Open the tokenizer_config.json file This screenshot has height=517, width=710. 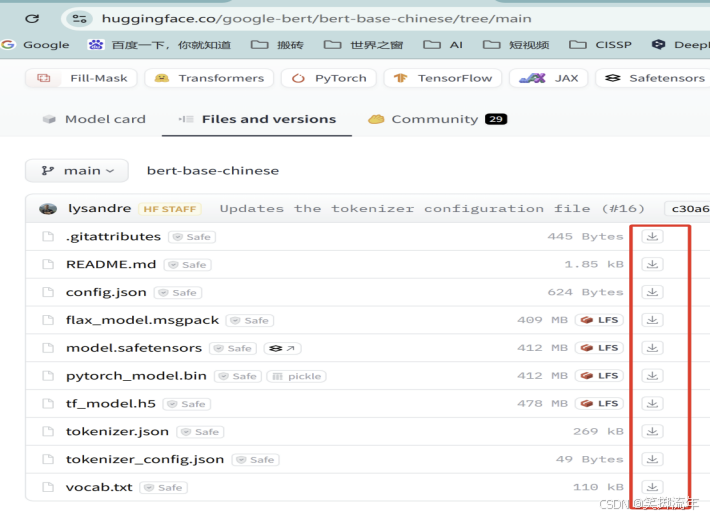144,459
